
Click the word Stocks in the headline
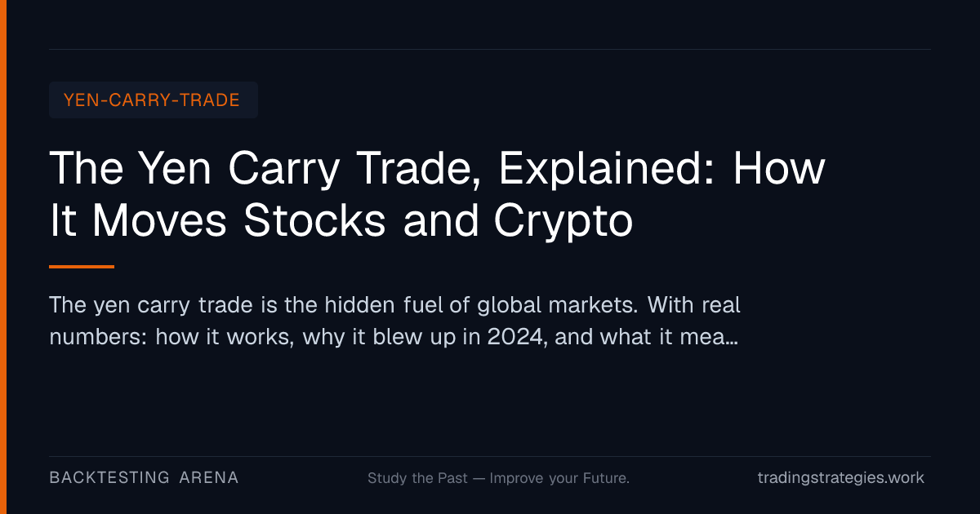click(x=313, y=220)
